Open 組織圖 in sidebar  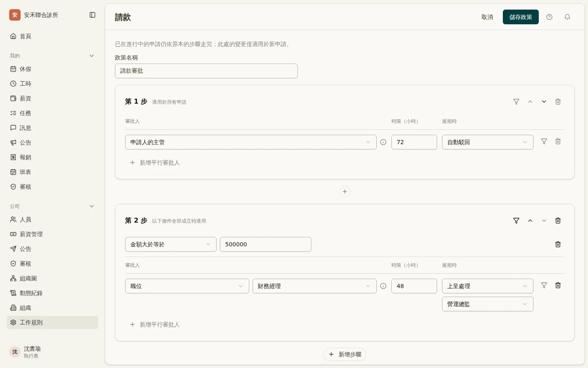[52, 278]
